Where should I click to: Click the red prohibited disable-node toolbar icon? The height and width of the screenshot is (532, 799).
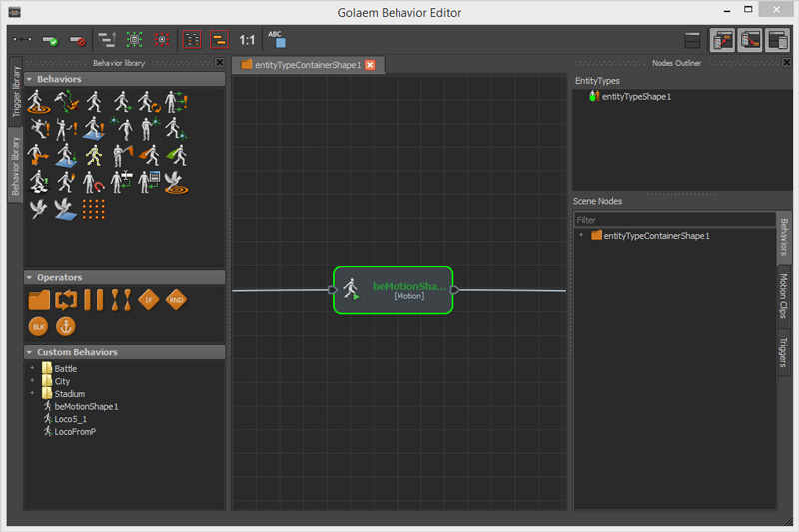(78, 40)
